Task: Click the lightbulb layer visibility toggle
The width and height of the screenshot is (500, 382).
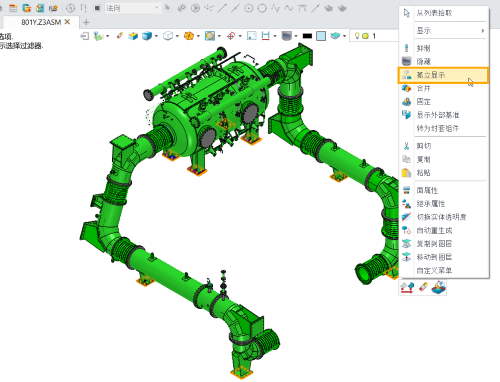Action: 357,36
